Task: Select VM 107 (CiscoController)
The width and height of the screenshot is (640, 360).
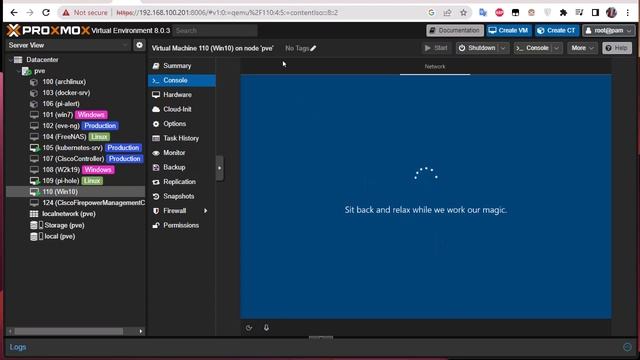Action: click(x=73, y=159)
